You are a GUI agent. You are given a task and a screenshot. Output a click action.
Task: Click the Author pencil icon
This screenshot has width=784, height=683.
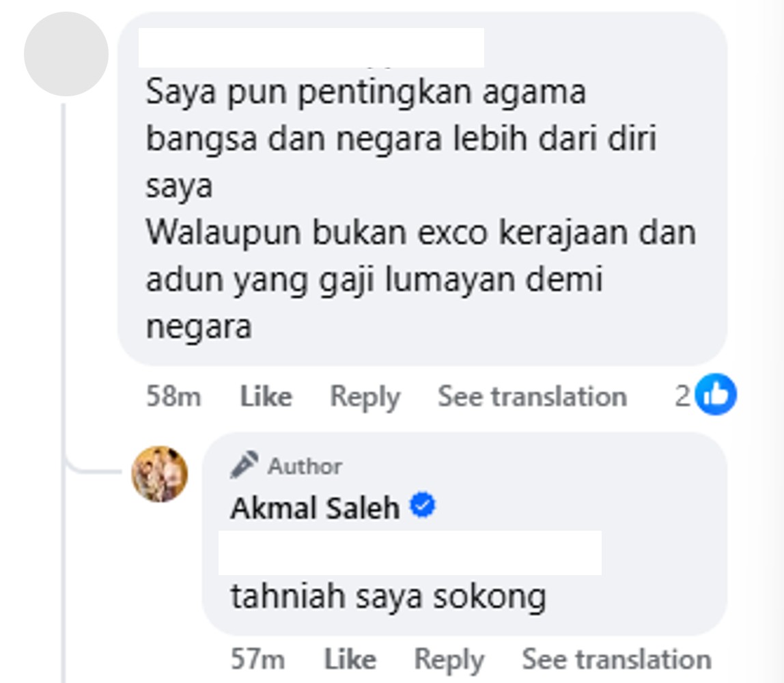pos(244,465)
